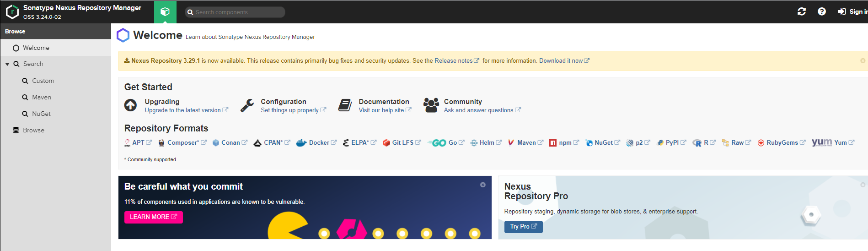Click the Docker whale icon

pos(301,143)
